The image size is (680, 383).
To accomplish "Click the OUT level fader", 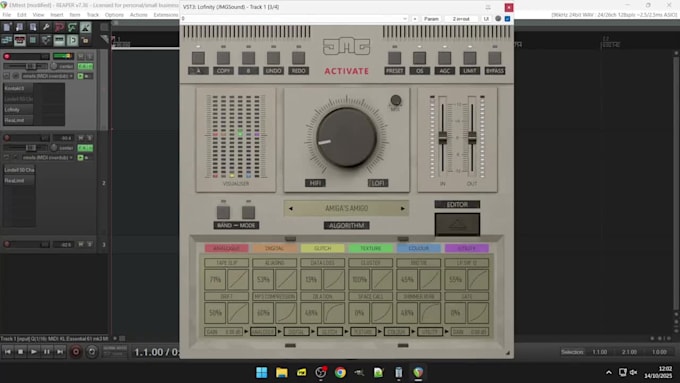I will 472,137.
